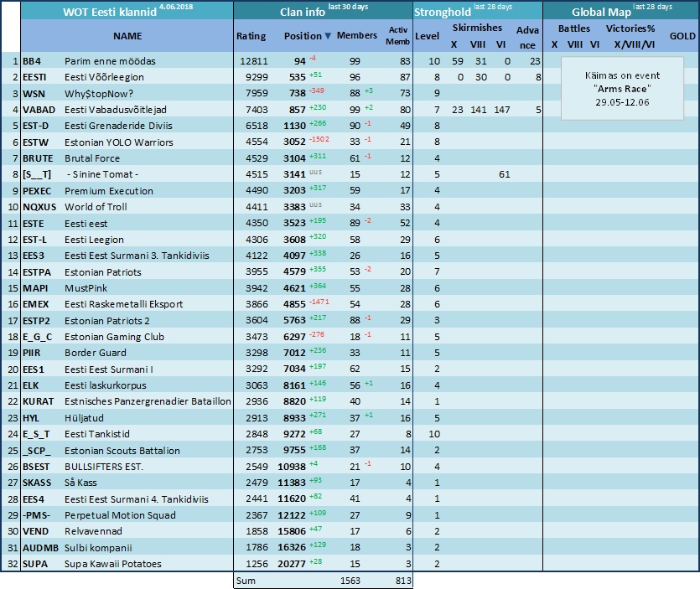Select position value 20277
700x589 pixels.
(x=292, y=564)
